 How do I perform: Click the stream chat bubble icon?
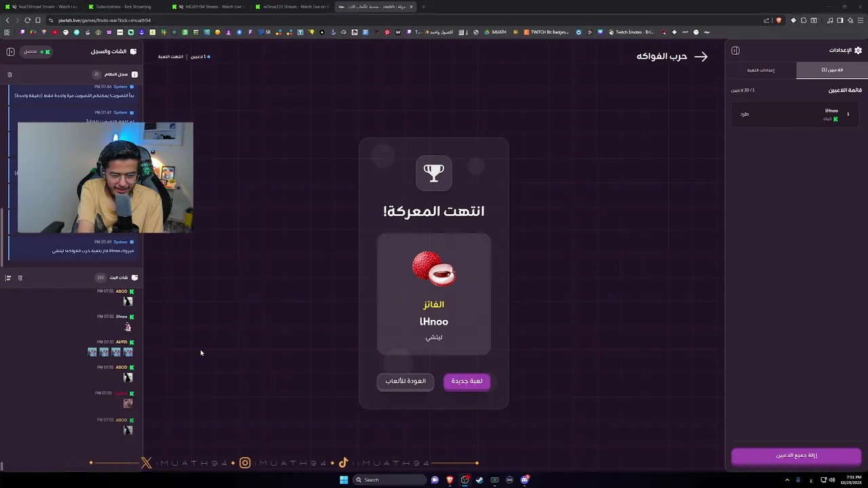[134, 278]
